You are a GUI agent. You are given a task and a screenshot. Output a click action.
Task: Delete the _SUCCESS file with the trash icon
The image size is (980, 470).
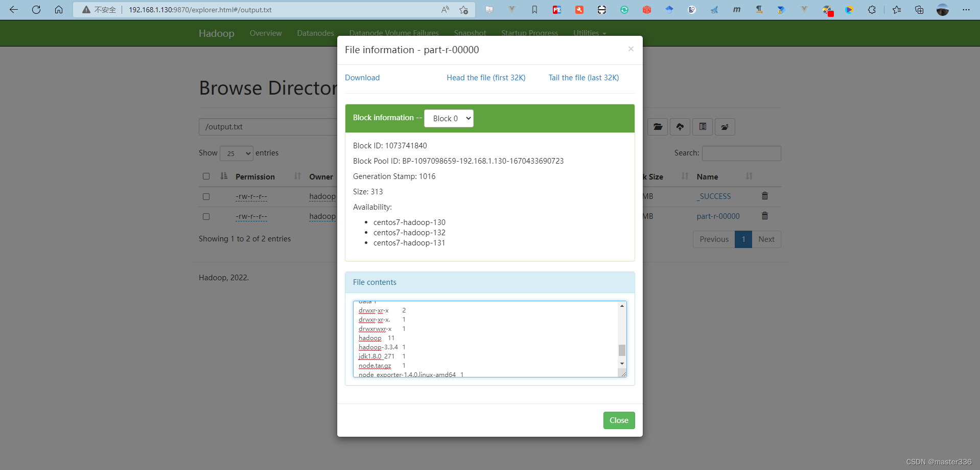765,196
